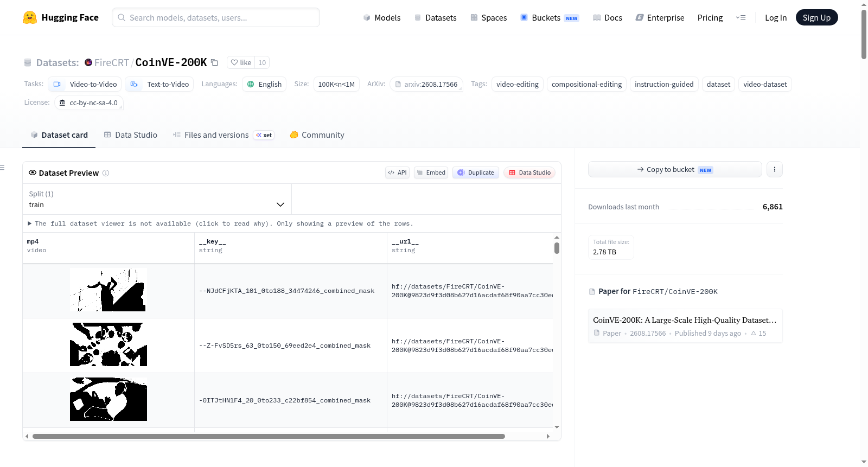The height and width of the screenshot is (467, 868).
Task: Open the collapsed sidebar menu icon
Action: point(2,168)
